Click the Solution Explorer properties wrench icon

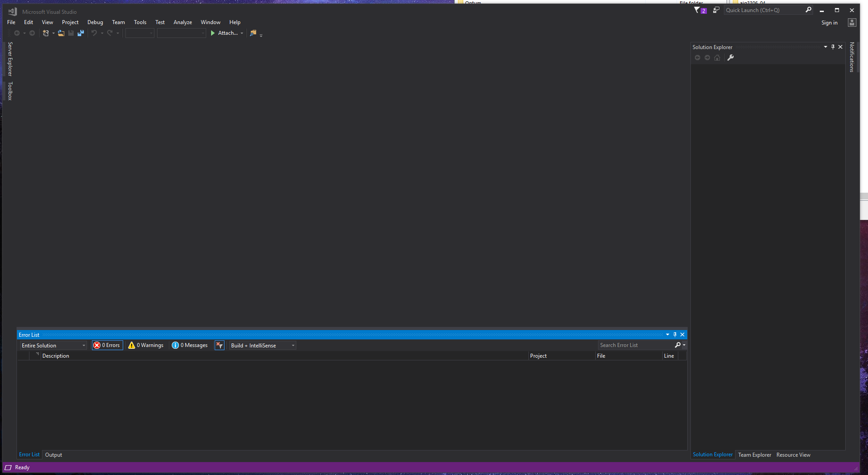731,58
